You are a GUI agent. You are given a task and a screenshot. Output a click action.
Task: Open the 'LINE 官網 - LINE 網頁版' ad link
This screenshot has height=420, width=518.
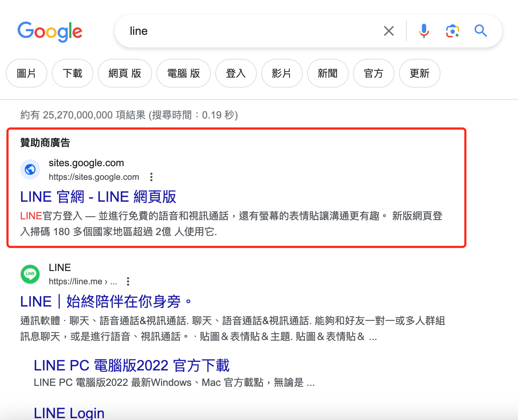(x=98, y=197)
